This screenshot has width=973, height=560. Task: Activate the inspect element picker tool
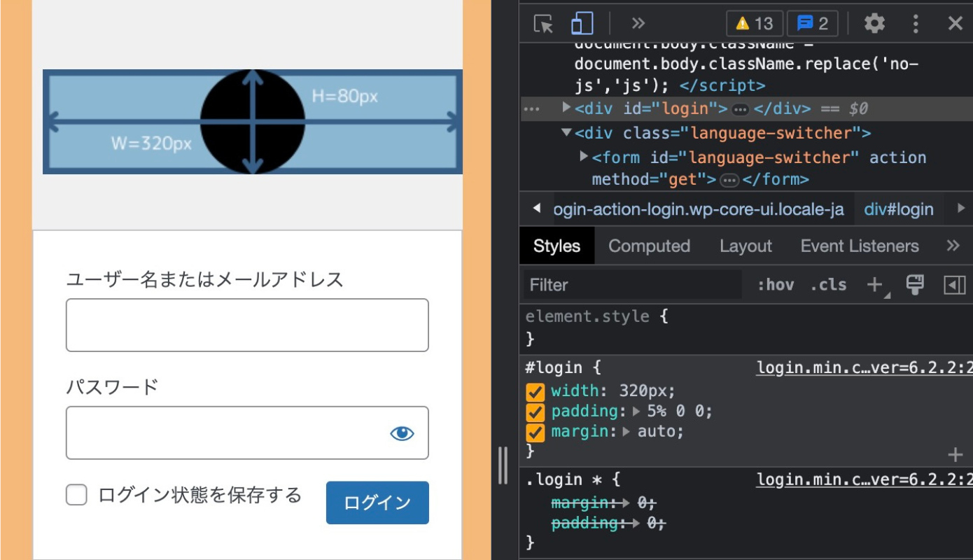[x=543, y=24]
